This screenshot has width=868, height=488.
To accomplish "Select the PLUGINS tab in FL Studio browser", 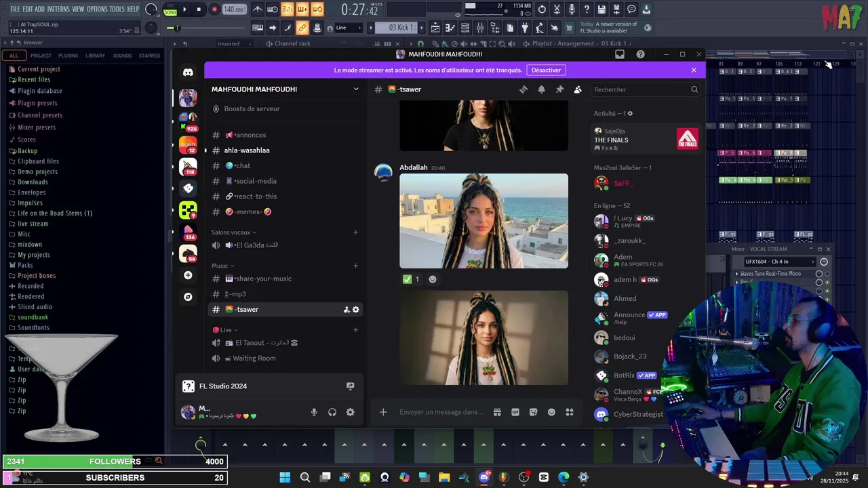I will click(x=68, y=56).
